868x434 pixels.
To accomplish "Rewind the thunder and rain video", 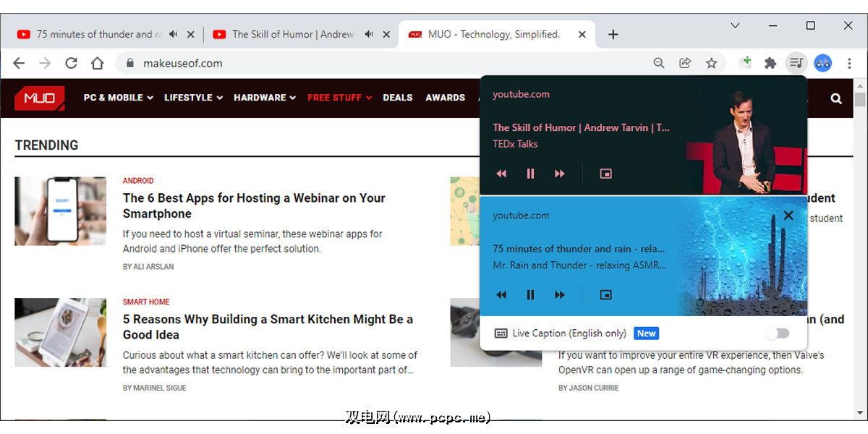I will 501,294.
